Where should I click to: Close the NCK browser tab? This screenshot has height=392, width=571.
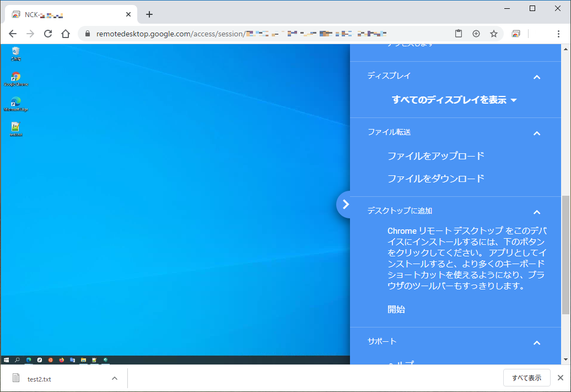pyautogui.click(x=128, y=14)
